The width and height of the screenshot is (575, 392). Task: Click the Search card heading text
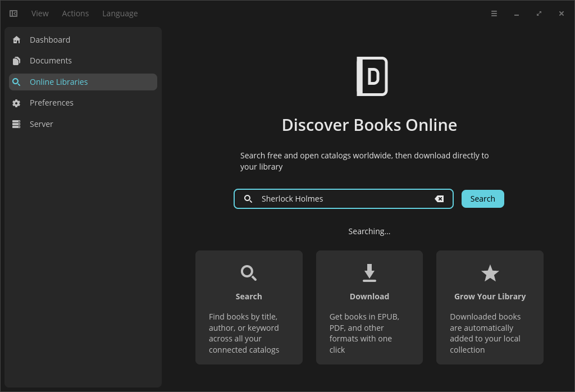(249, 297)
